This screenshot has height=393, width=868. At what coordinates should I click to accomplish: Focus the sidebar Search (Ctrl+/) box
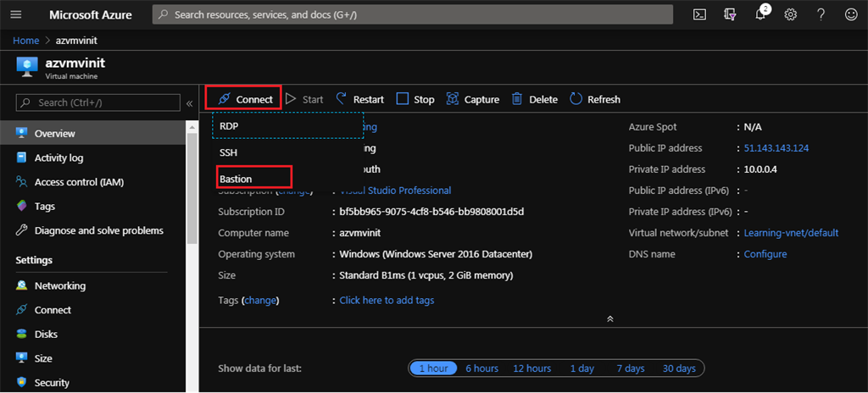98,103
